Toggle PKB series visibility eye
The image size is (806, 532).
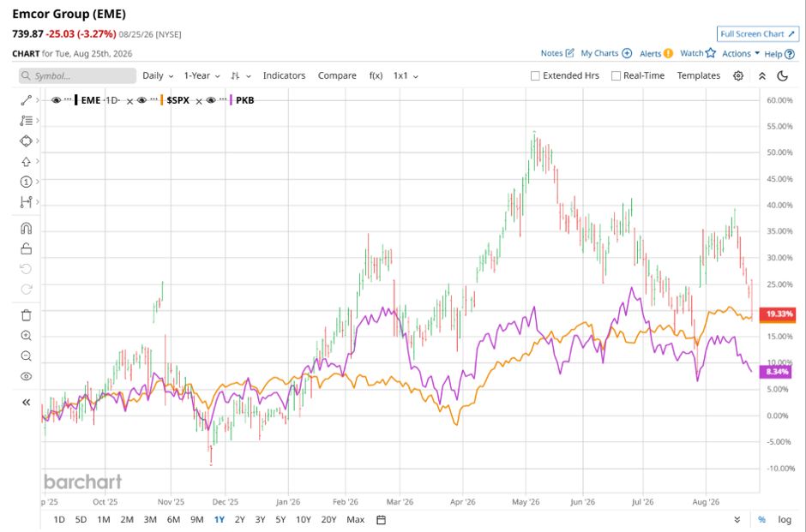(x=211, y=100)
